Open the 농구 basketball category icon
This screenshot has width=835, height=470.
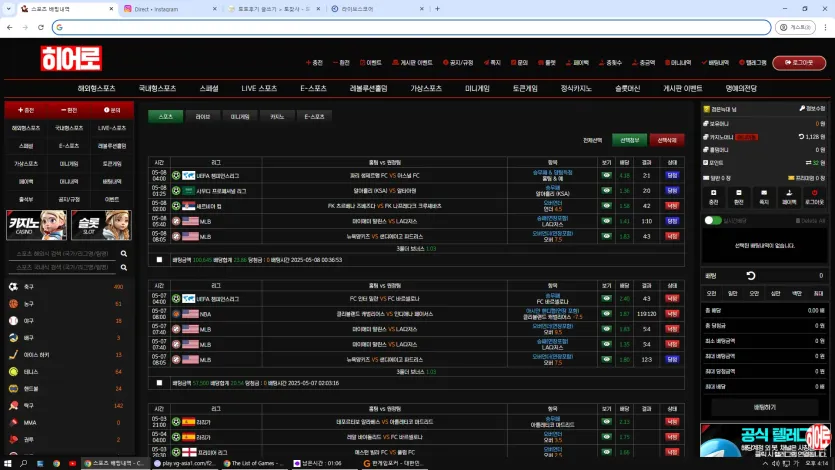coord(13,303)
